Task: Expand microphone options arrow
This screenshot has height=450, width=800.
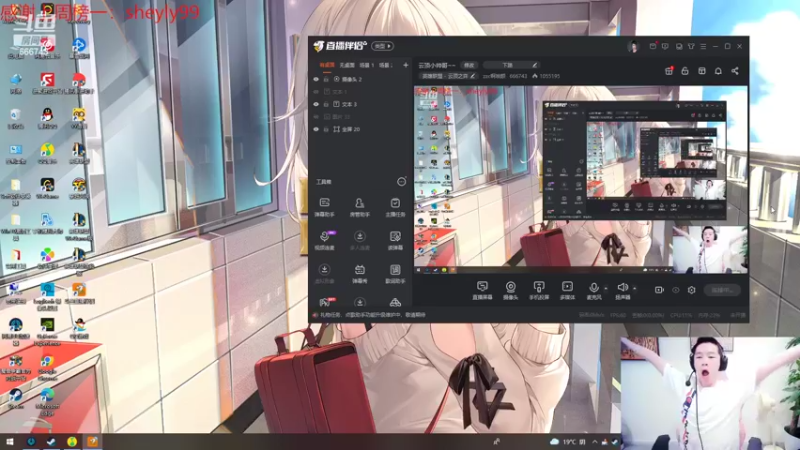Action: coord(606,288)
